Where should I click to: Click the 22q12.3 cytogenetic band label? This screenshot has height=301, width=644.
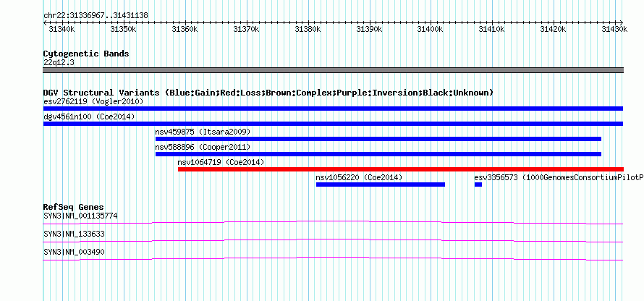[59, 63]
